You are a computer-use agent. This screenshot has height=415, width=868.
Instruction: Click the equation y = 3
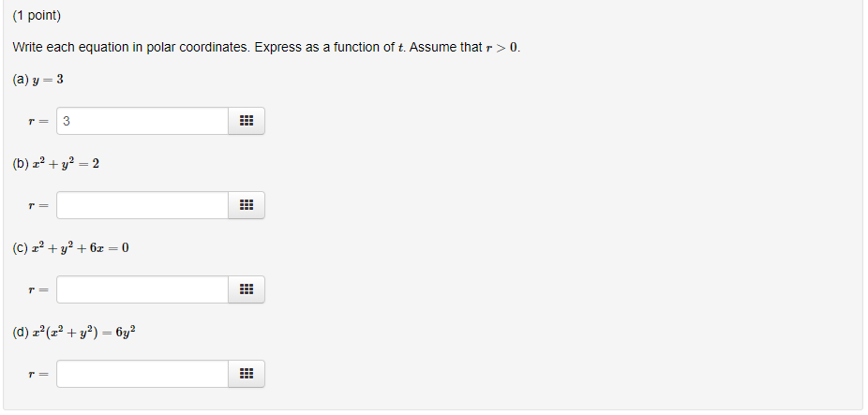coord(47,80)
